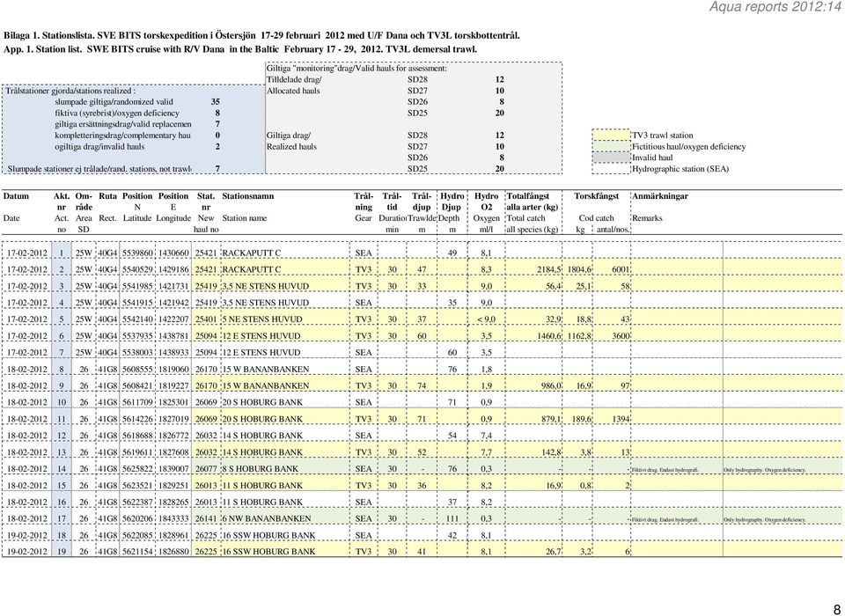Click the 'Torskfångst' column header

596,196
